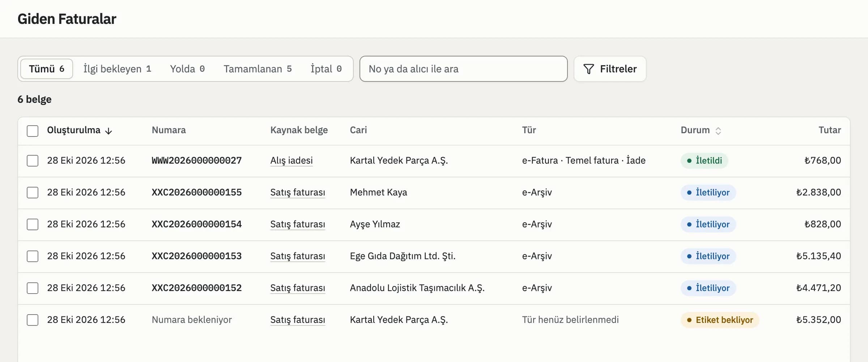Open the Alış iadesi source document link
Screen dimensions: 868x362
pos(292,160)
